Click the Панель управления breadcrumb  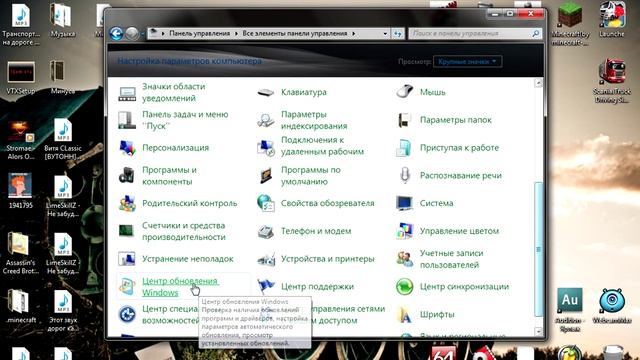200,33
